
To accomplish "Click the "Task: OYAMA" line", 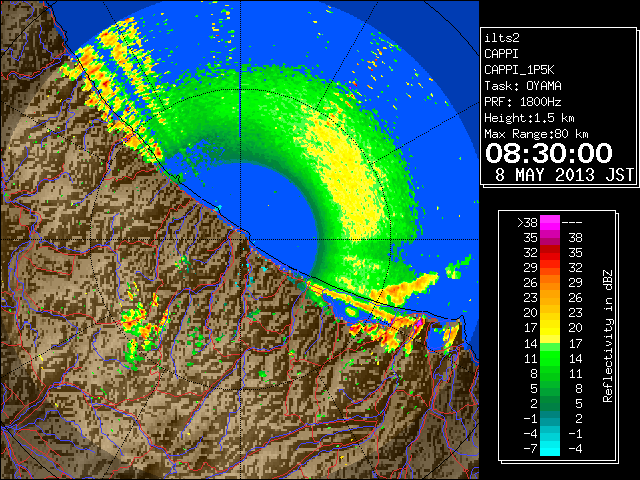I will coord(523,86).
